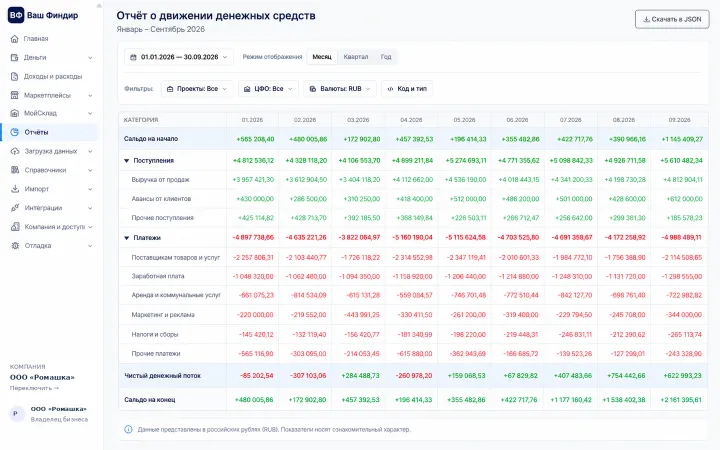
Task: Switch display mode to Год
Action: (386, 57)
